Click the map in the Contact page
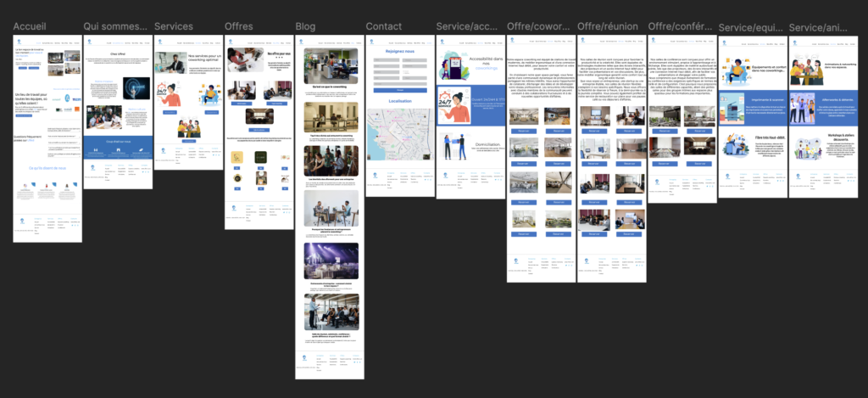This screenshot has height=398, width=868. click(400, 134)
